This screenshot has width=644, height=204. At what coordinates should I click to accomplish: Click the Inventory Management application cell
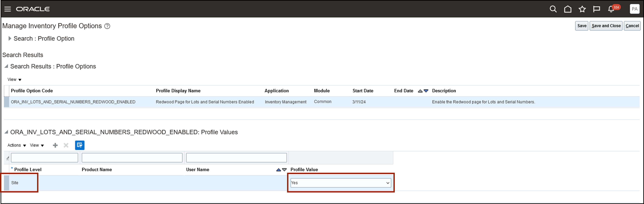[x=286, y=102]
